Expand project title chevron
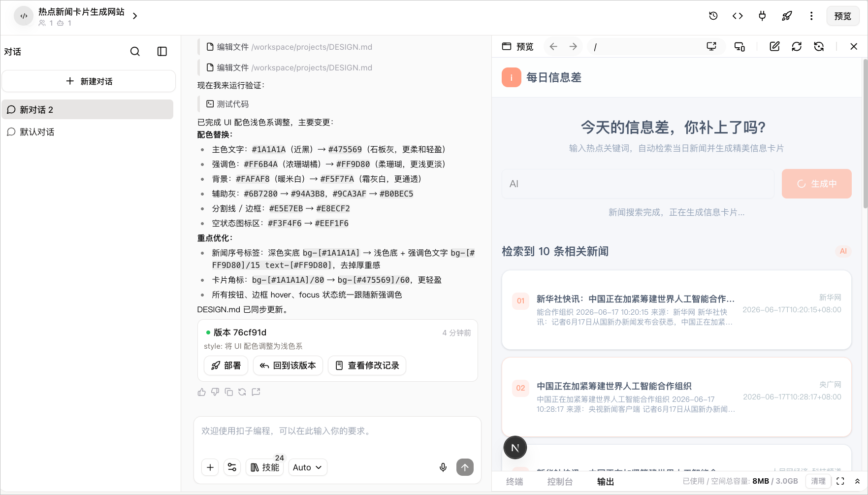The height and width of the screenshot is (495, 868). coord(135,16)
